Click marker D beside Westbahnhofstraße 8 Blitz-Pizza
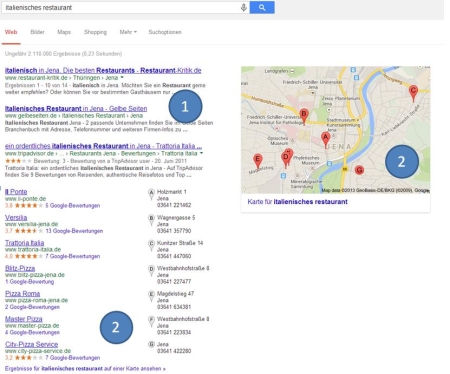 [151, 271]
